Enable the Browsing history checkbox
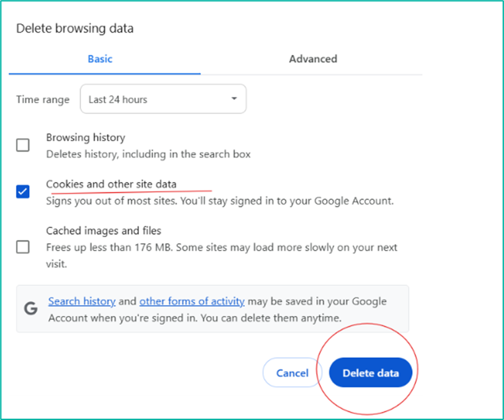This screenshot has height=420, width=504. [23, 146]
